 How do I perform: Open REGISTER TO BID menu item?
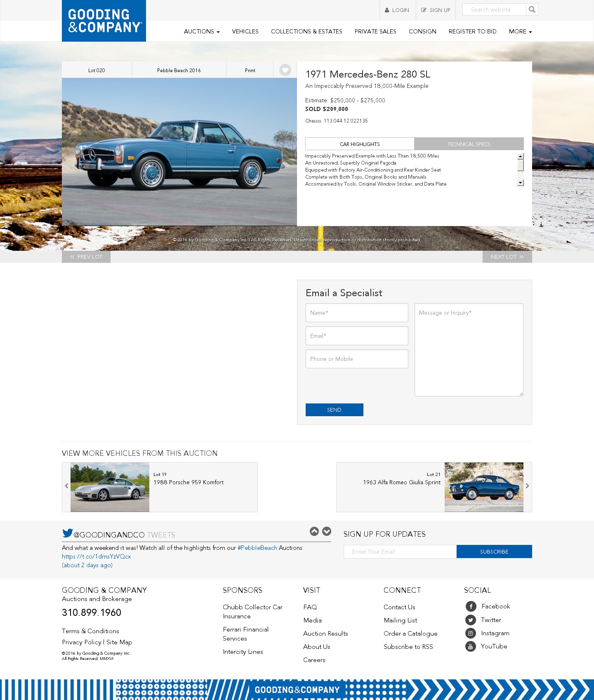click(472, 31)
